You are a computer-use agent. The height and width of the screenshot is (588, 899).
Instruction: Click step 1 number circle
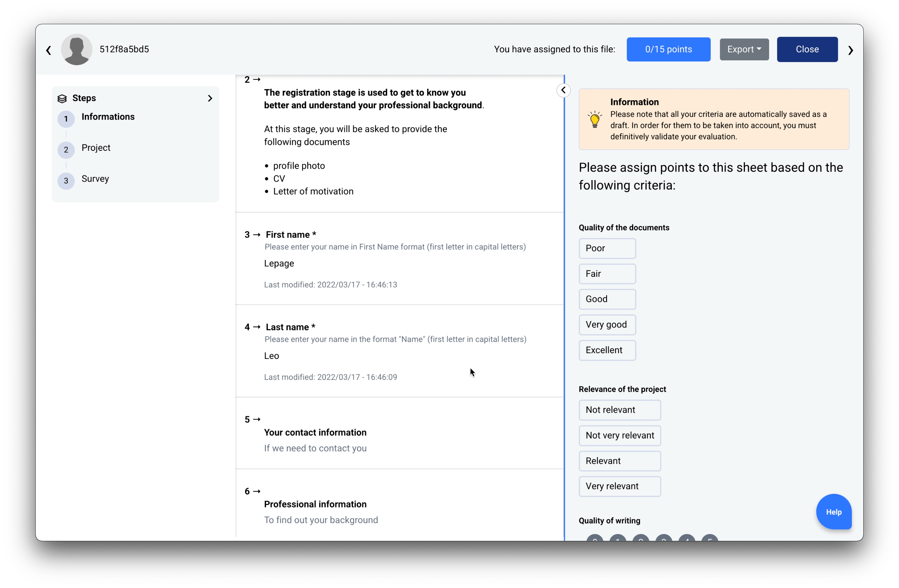(x=66, y=119)
